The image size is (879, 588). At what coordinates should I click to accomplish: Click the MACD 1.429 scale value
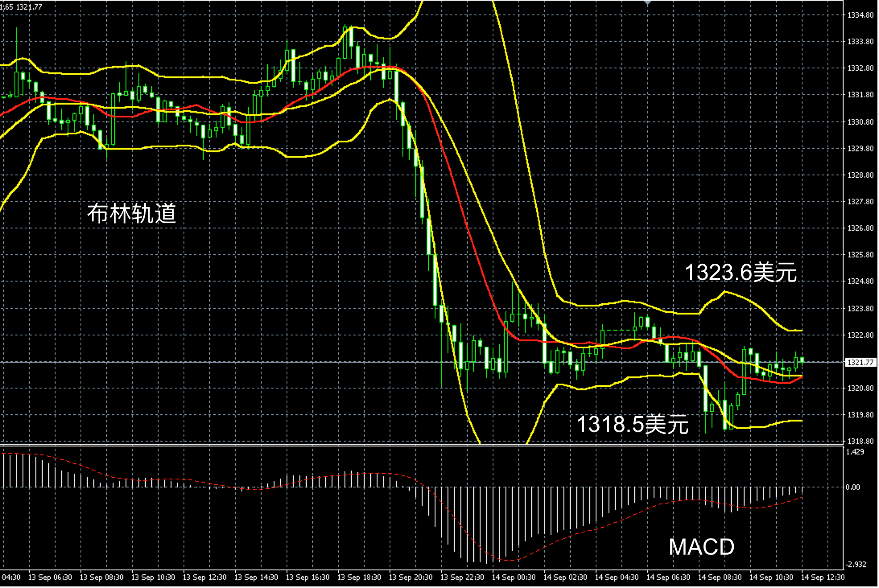click(855, 452)
